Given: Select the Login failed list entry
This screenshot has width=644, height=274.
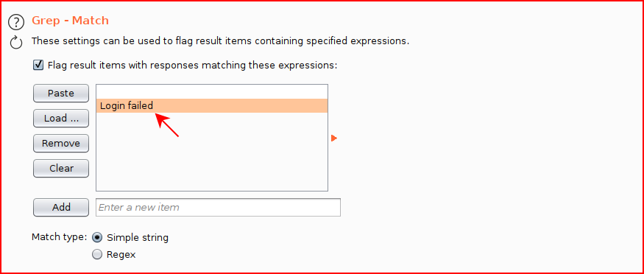Looking at the screenshot, I should 212,106.
